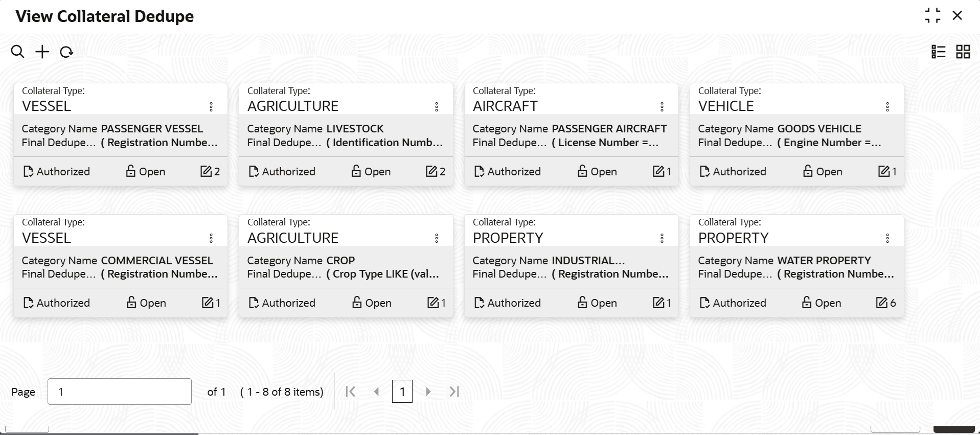Click the search magnifier icon
980x435 pixels.
[x=17, y=52]
